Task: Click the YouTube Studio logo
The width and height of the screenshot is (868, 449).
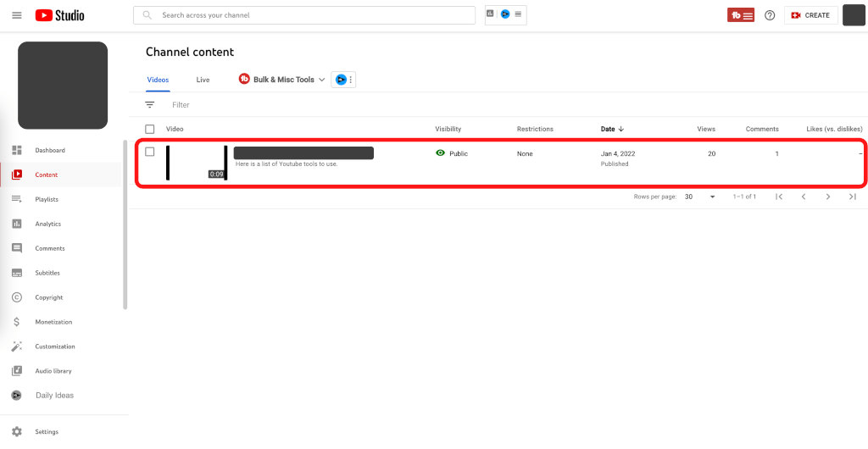Action: (x=60, y=15)
